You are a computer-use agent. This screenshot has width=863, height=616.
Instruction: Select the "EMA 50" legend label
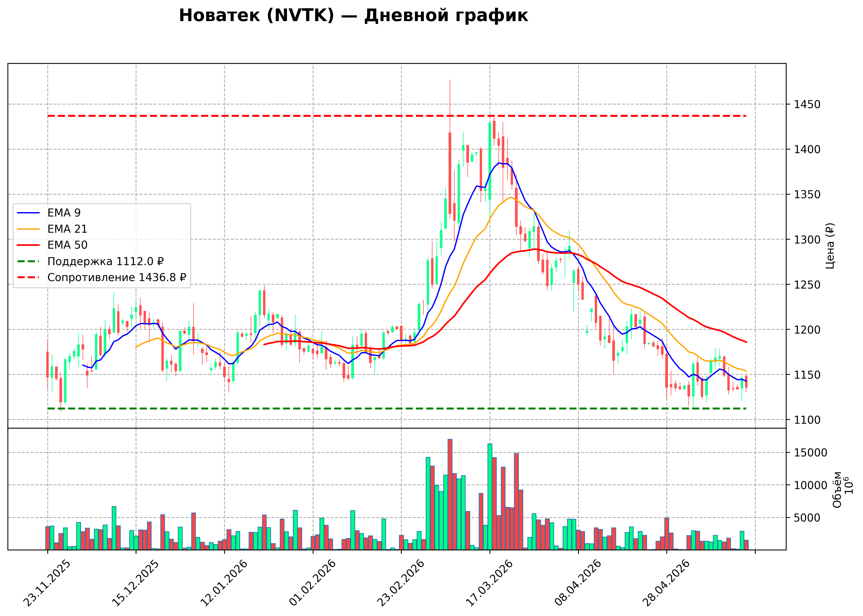(67, 245)
